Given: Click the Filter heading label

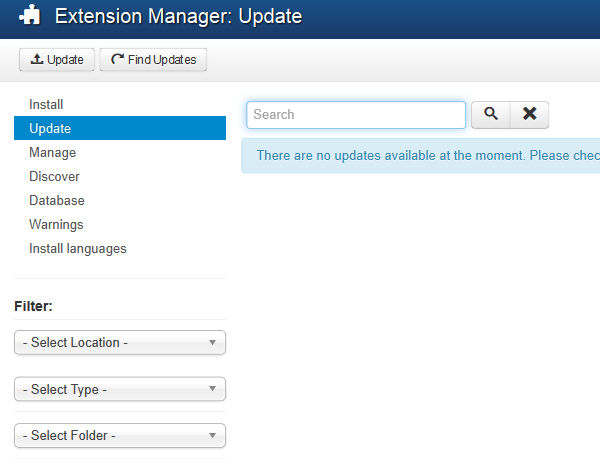Looking at the screenshot, I should click(x=33, y=306).
